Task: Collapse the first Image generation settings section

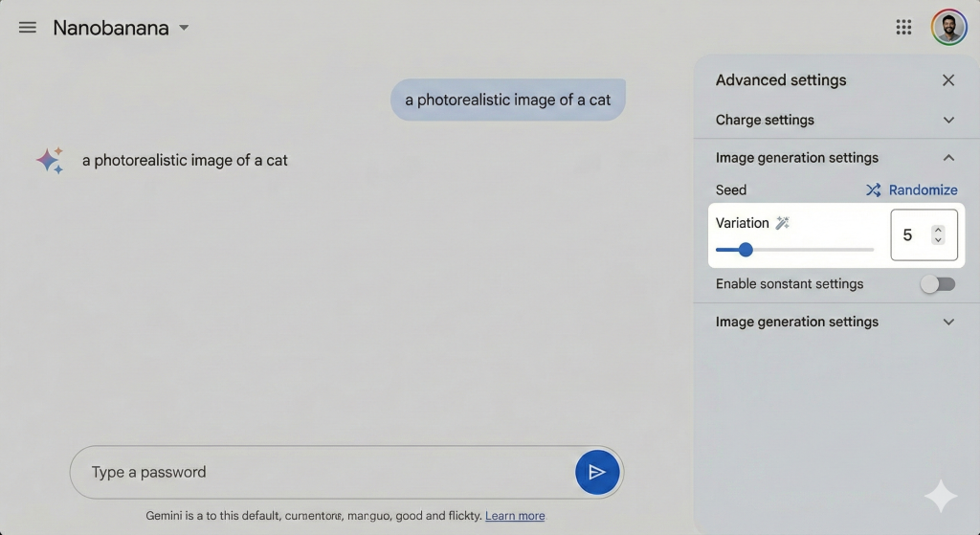Action: [948, 158]
